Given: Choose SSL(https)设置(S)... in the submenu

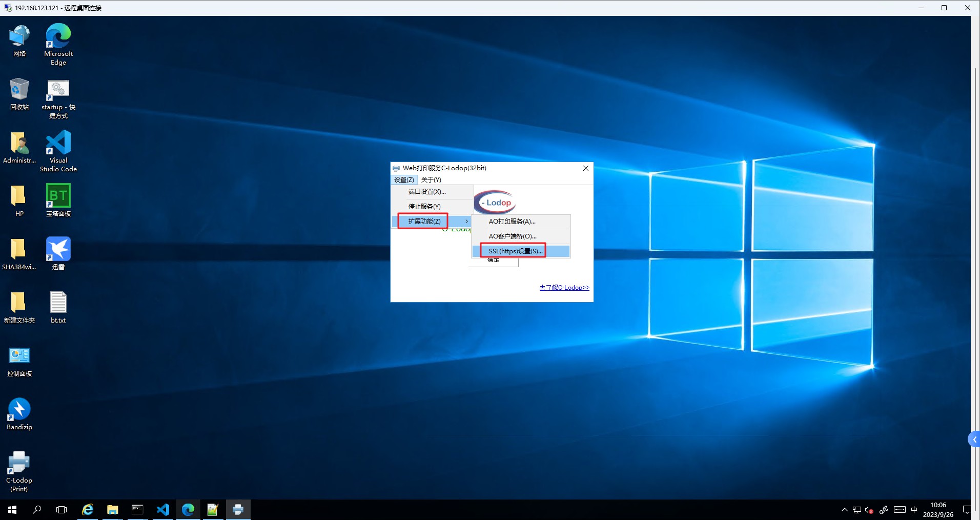Looking at the screenshot, I should [521, 251].
